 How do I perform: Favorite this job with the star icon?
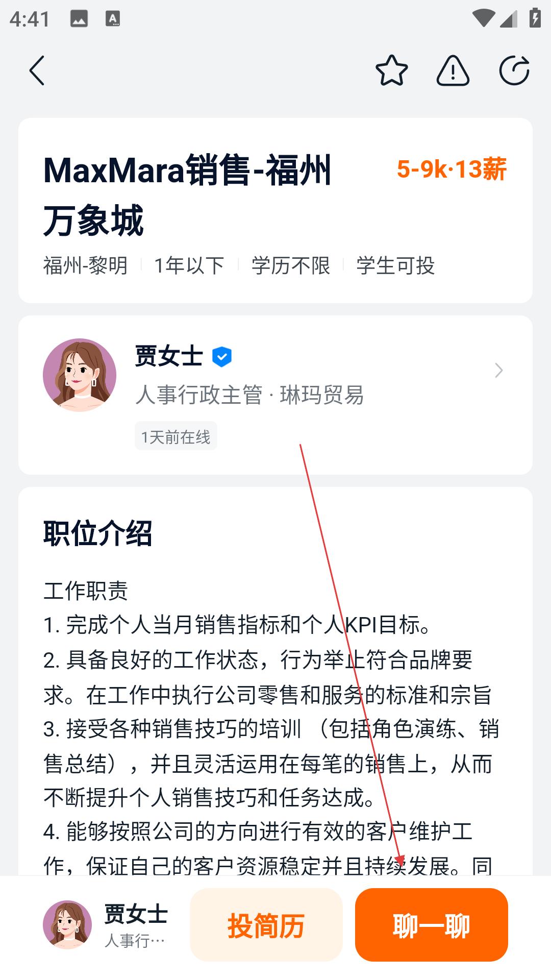point(391,70)
